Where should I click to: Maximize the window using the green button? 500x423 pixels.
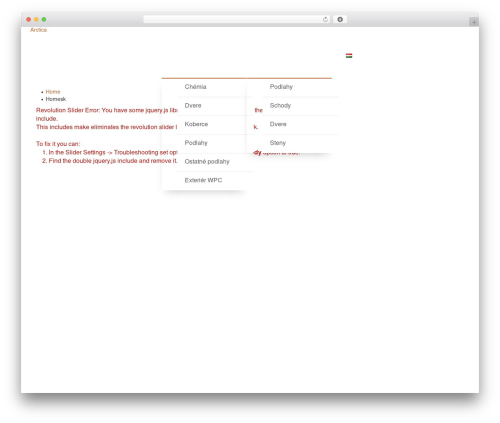pyautogui.click(x=44, y=19)
